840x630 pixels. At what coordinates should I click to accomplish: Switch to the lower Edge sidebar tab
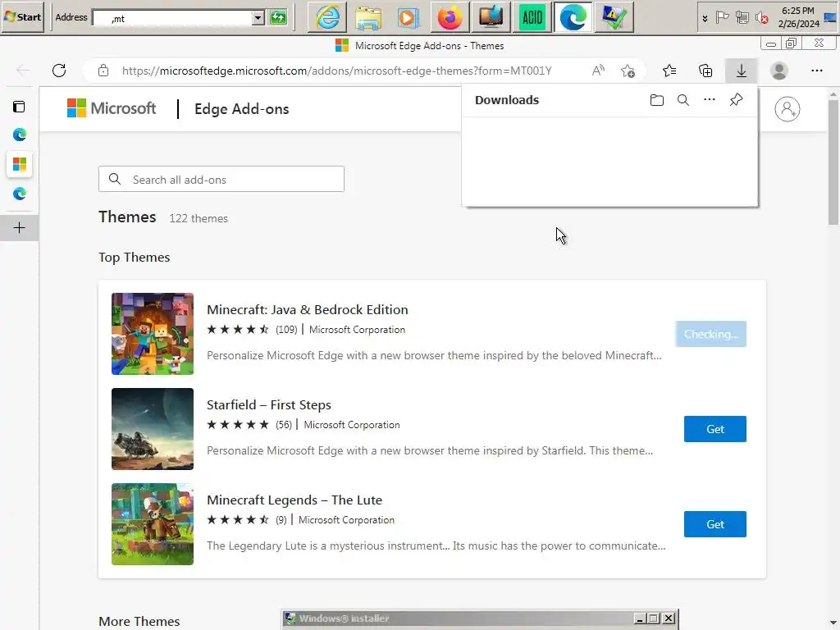click(20, 194)
